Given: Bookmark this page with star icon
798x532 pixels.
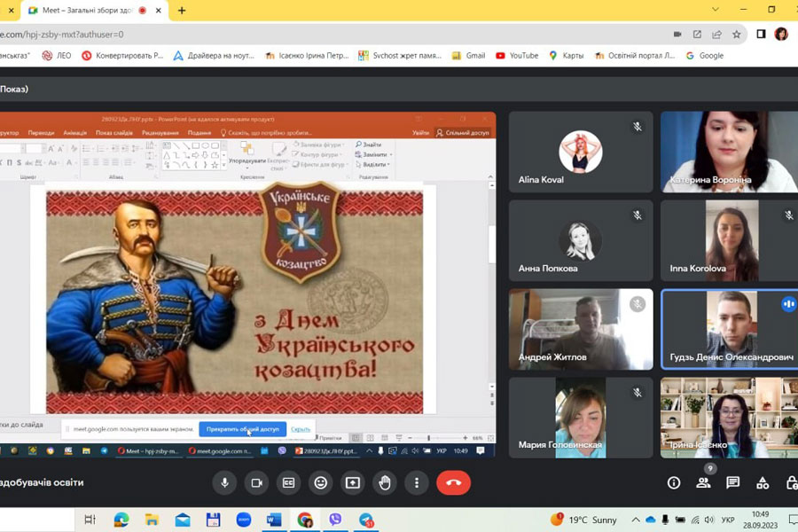Looking at the screenshot, I should 737,35.
